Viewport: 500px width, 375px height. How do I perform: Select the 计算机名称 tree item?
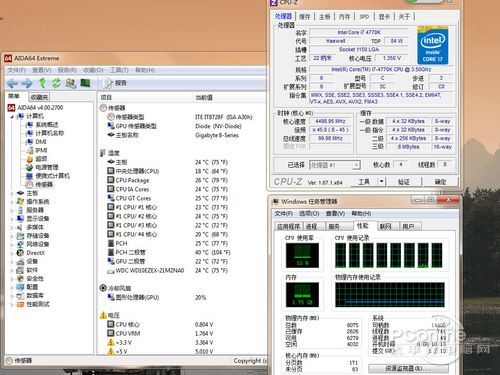[50, 133]
